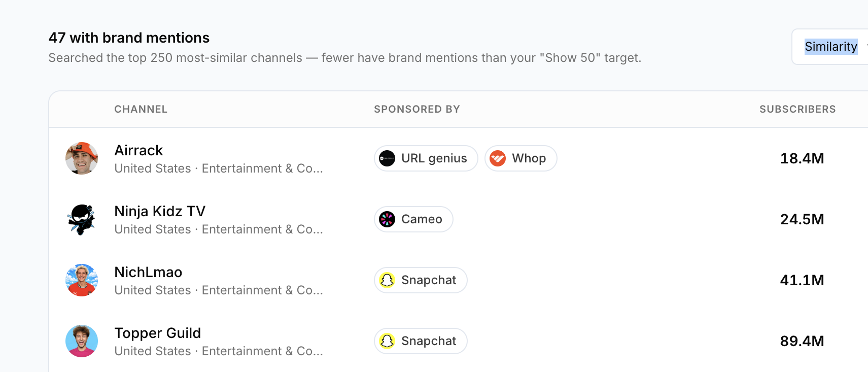Click the Cameo logo icon
This screenshot has width=868, height=372.
(x=387, y=219)
